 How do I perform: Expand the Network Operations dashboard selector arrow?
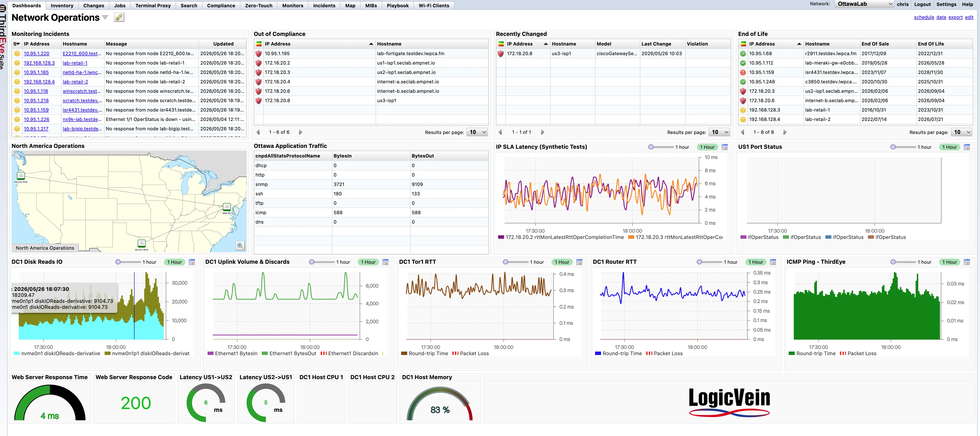105,18
